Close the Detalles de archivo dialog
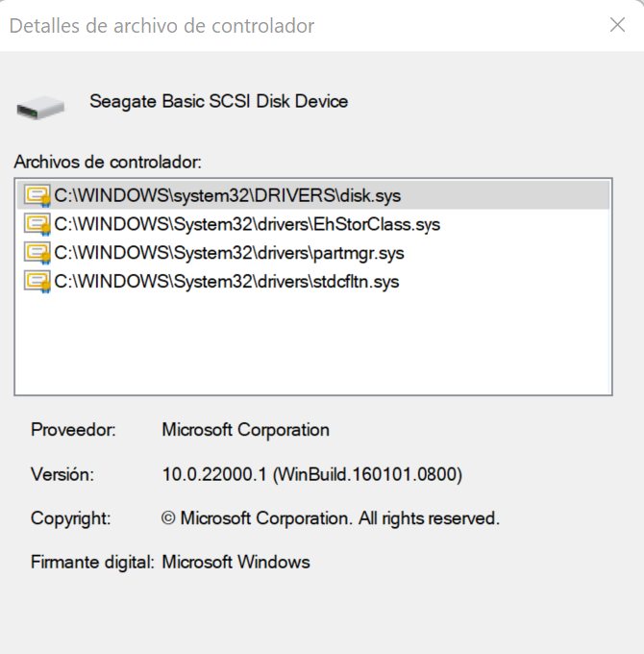Viewport: 644px width, 654px height. pyautogui.click(x=617, y=25)
